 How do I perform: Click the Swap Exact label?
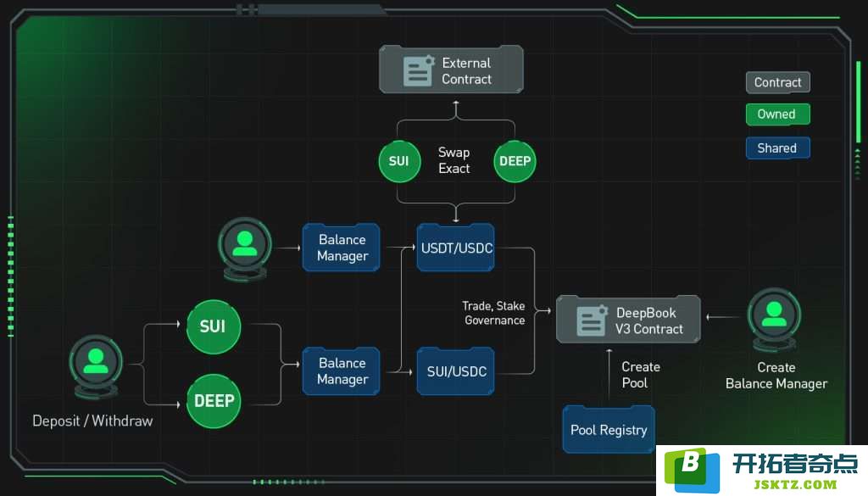(454, 160)
